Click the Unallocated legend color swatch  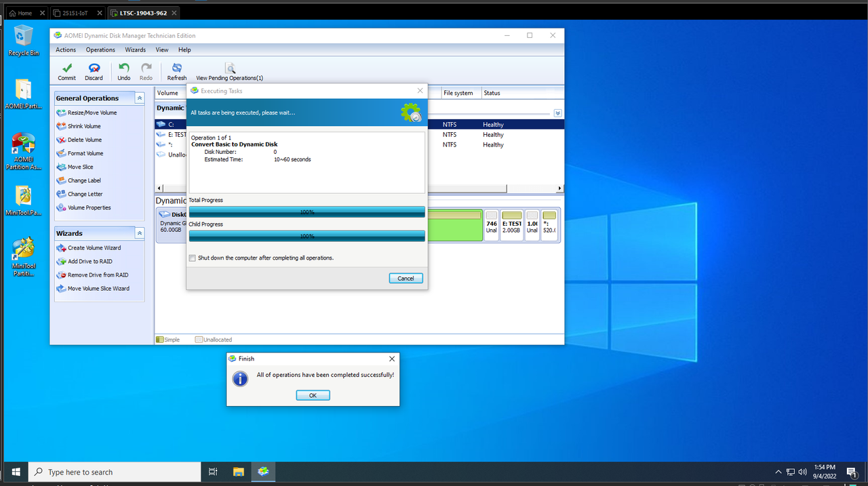pyautogui.click(x=199, y=340)
